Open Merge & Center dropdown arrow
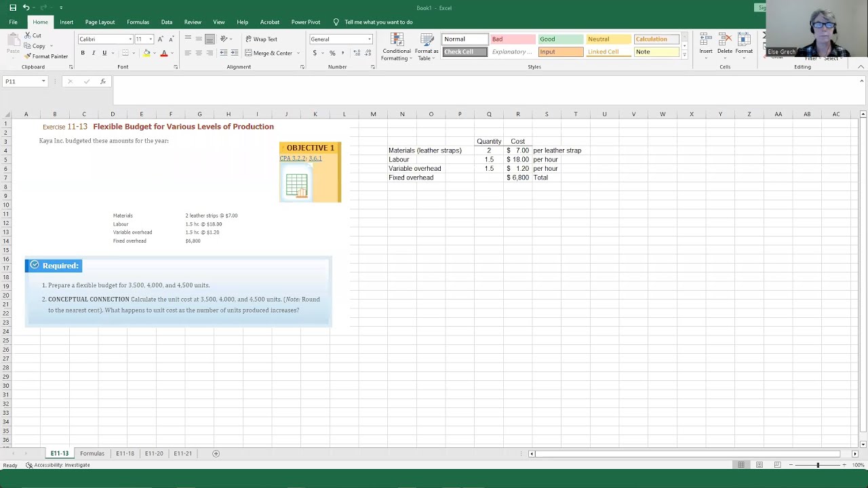868x488 pixels. [x=298, y=53]
